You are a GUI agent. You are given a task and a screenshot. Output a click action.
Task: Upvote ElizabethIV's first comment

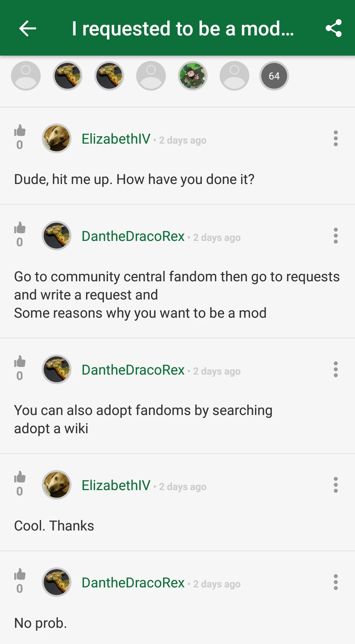click(20, 132)
